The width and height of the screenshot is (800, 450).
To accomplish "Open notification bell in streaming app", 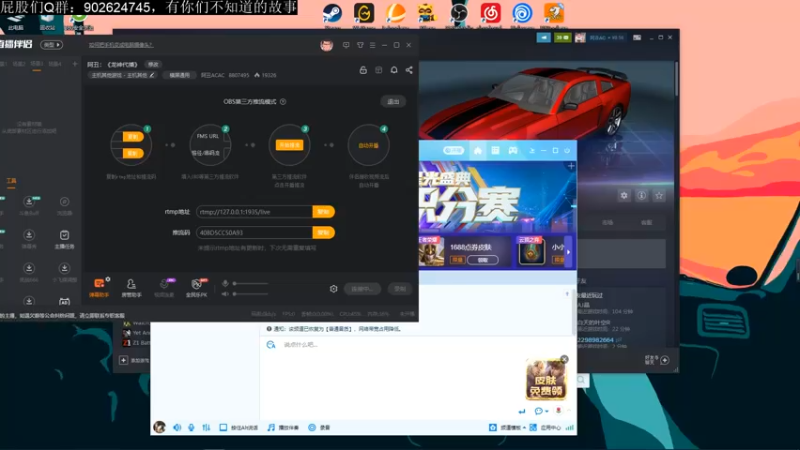I will [x=394, y=70].
